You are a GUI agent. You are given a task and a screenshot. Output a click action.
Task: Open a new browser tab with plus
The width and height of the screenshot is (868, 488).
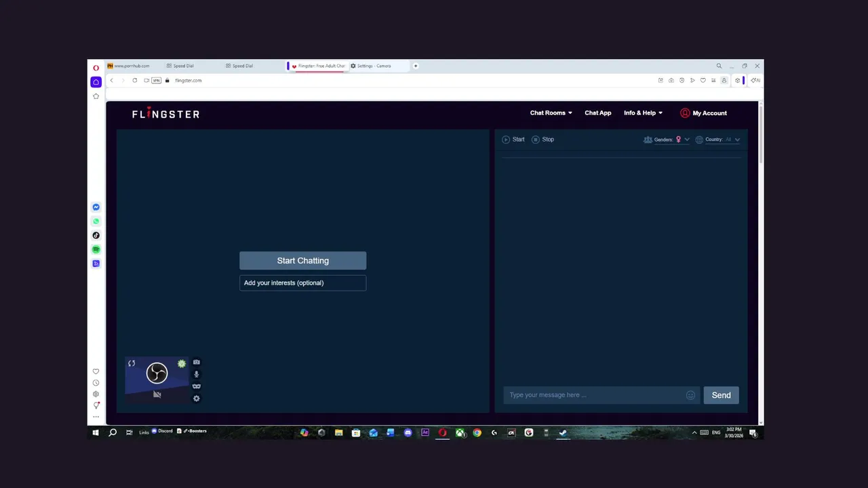tap(416, 66)
